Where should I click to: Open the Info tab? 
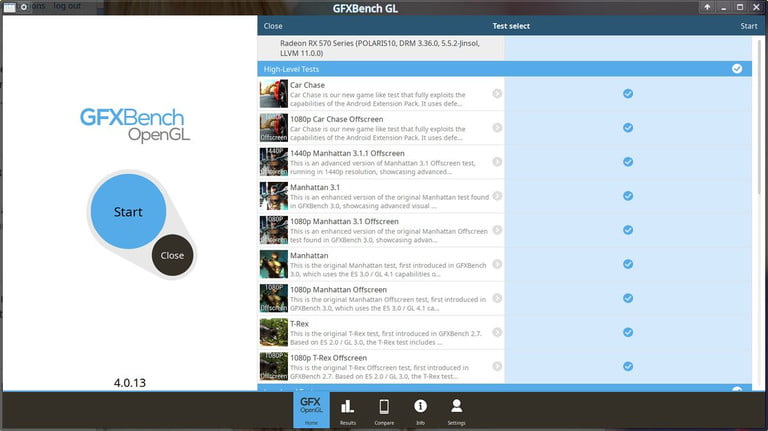tap(420, 411)
